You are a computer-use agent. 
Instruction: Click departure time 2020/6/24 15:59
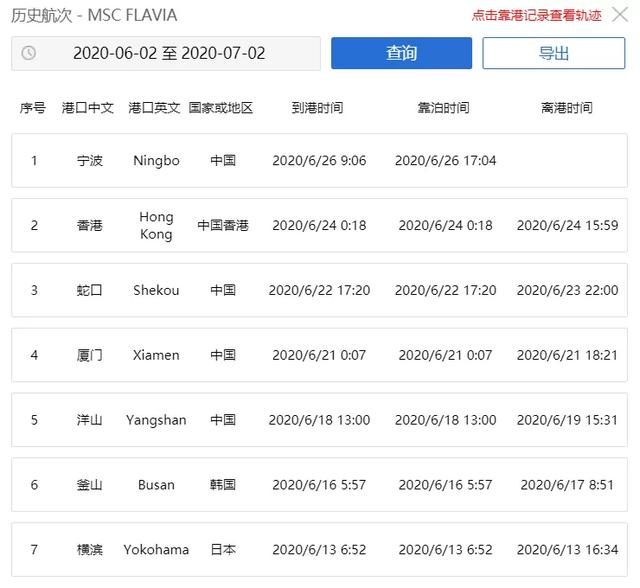(x=567, y=225)
